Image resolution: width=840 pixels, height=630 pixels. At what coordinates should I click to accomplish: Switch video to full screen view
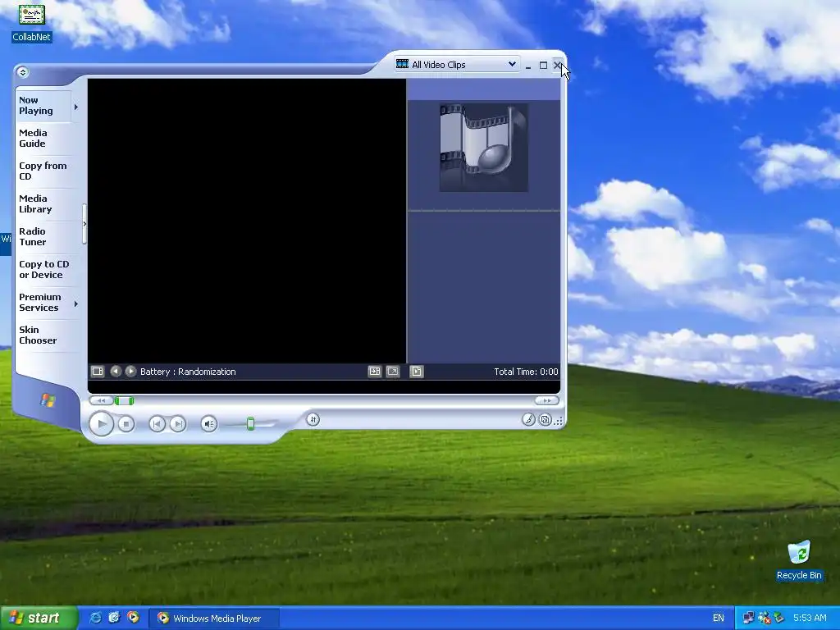click(393, 372)
